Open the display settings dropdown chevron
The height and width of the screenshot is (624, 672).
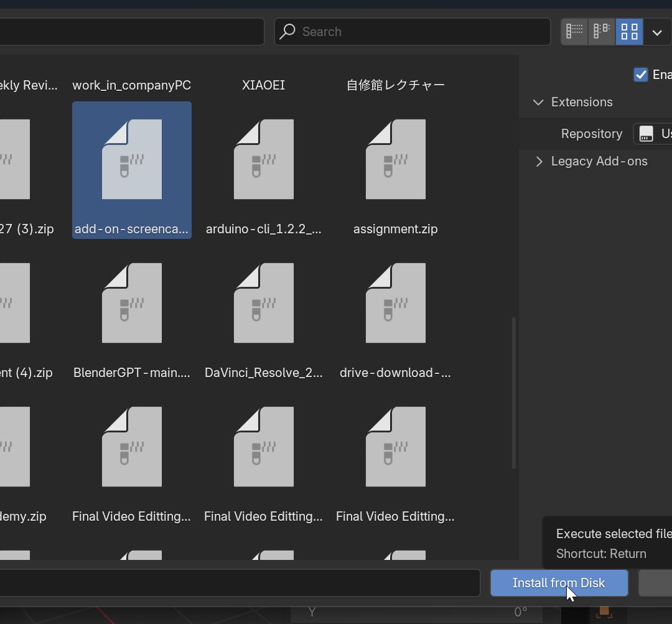tap(657, 32)
